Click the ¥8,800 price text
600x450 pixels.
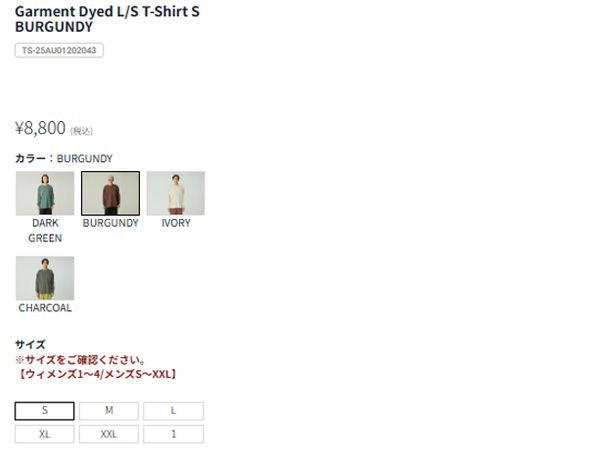click(40, 128)
